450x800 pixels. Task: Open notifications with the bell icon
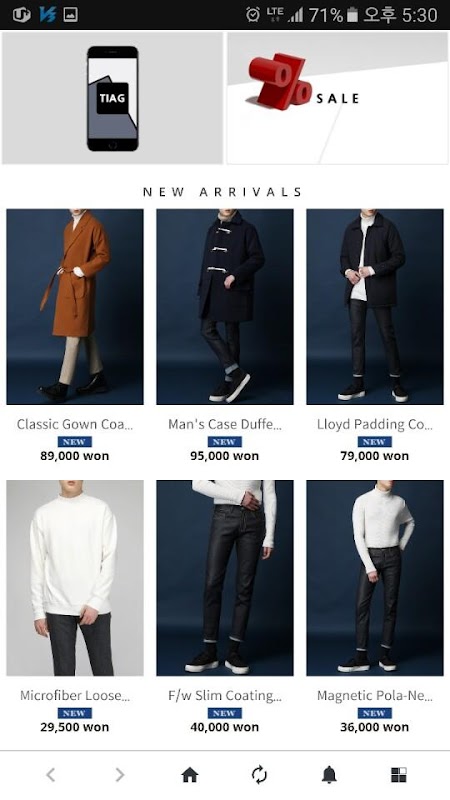329,774
